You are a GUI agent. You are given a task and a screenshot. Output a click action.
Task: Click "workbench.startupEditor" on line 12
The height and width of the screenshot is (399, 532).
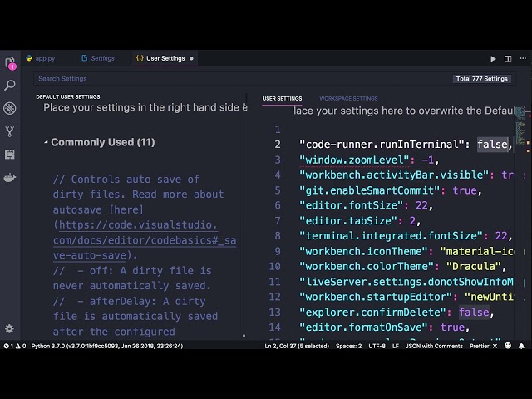tap(376, 297)
